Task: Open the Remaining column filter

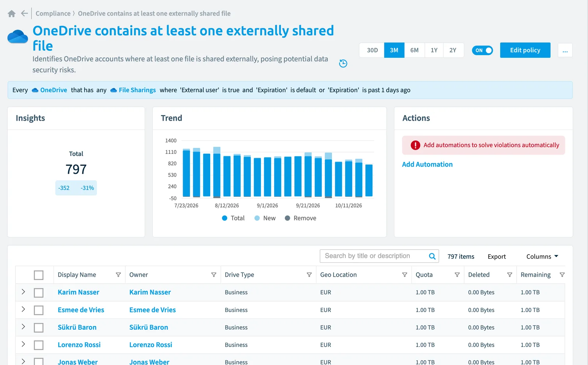Action: (x=562, y=275)
